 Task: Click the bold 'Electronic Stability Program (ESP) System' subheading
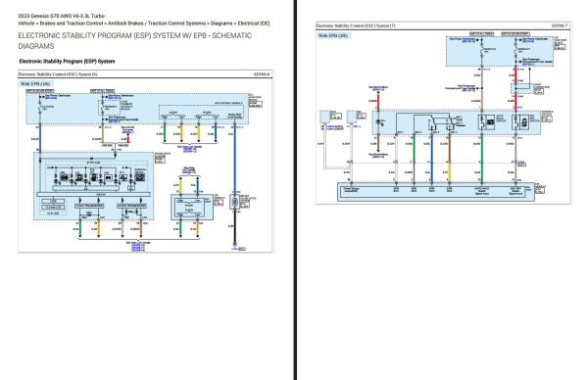[67, 61]
